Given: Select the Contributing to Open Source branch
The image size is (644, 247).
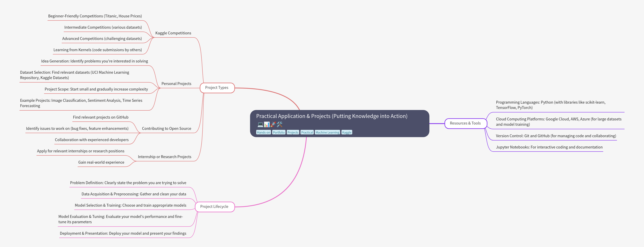Looking at the screenshot, I should click(x=166, y=128).
